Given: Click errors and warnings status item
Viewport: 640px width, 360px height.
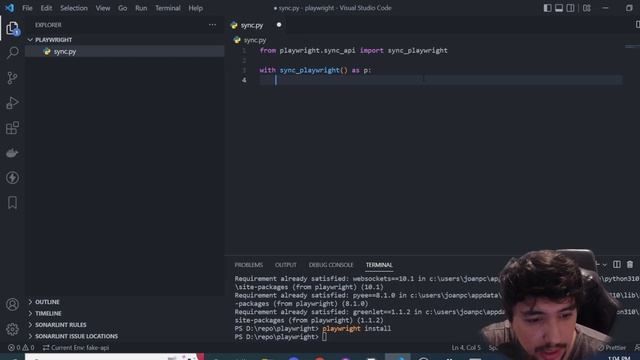Looking at the screenshot, I should point(21,348).
